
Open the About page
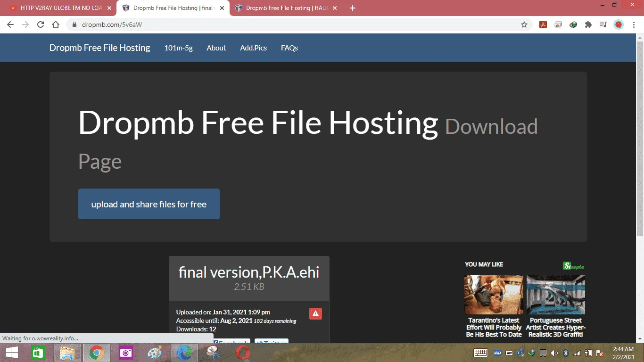(x=216, y=48)
